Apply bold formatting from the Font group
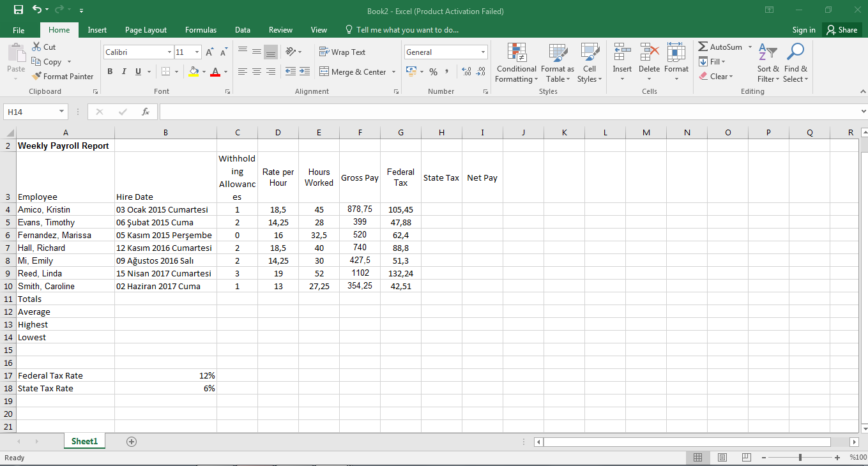This screenshot has height=466, width=868. coord(109,71)
